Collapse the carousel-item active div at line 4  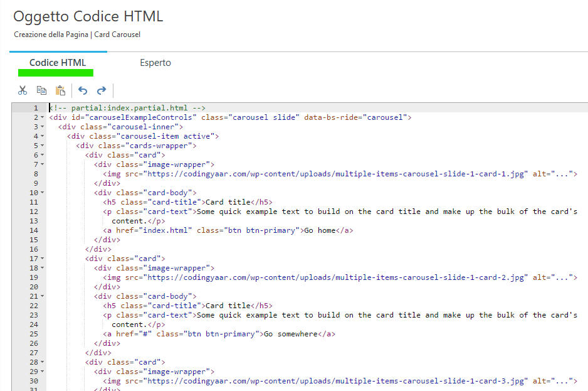(x=42, y=136)
